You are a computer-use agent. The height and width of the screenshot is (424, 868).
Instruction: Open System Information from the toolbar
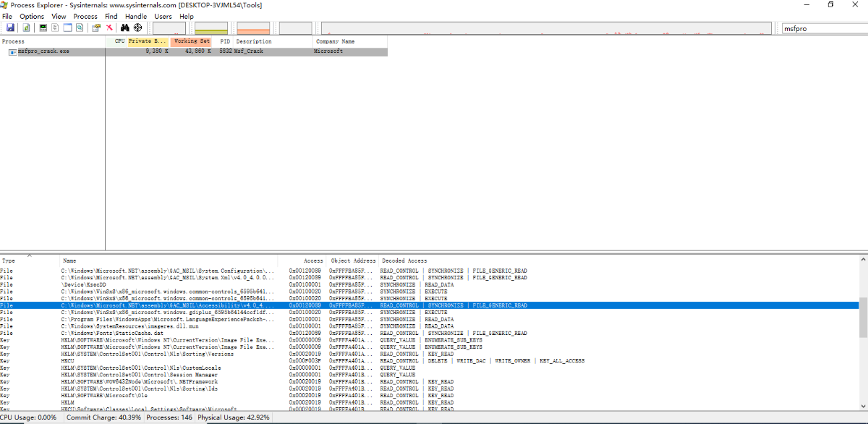(x=43, y=27)
